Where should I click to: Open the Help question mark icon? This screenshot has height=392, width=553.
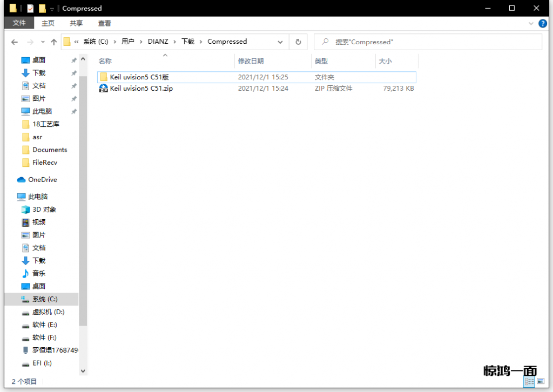[542, 23]
